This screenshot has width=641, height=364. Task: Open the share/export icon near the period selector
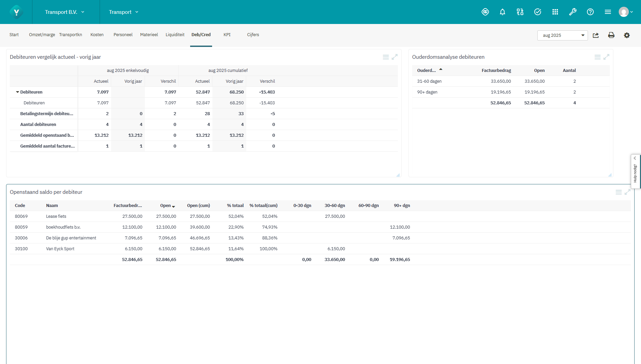tap(596, 35)
